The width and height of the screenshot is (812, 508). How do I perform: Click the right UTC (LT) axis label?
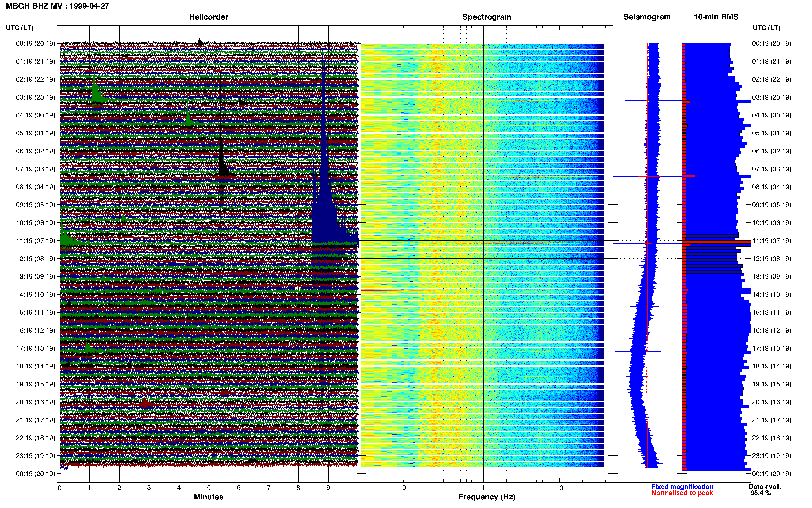766,28
